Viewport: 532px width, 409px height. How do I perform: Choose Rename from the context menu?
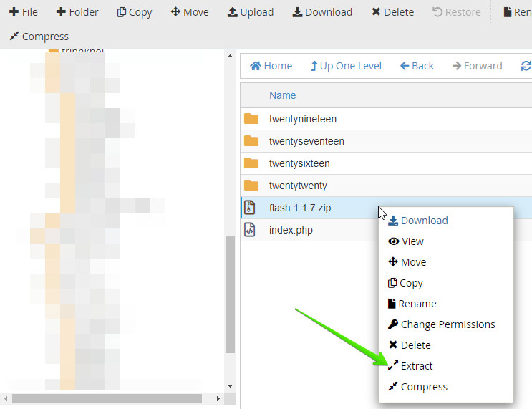pos(412,304)
